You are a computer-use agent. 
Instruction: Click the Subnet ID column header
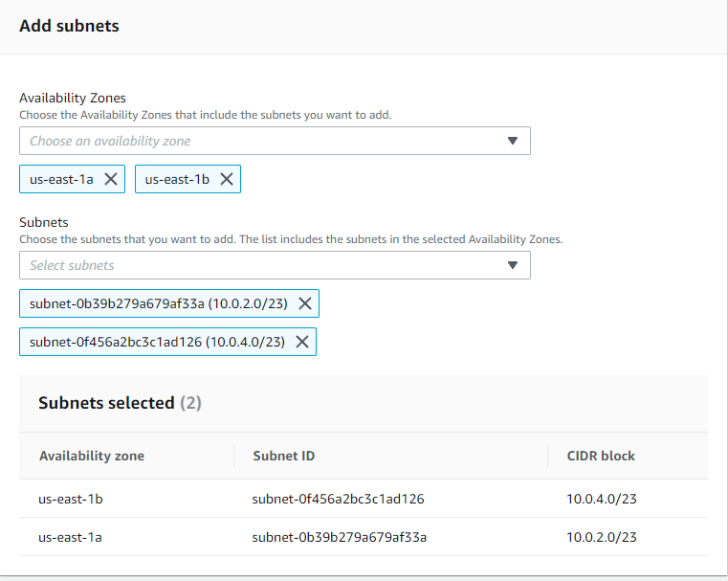284,456
